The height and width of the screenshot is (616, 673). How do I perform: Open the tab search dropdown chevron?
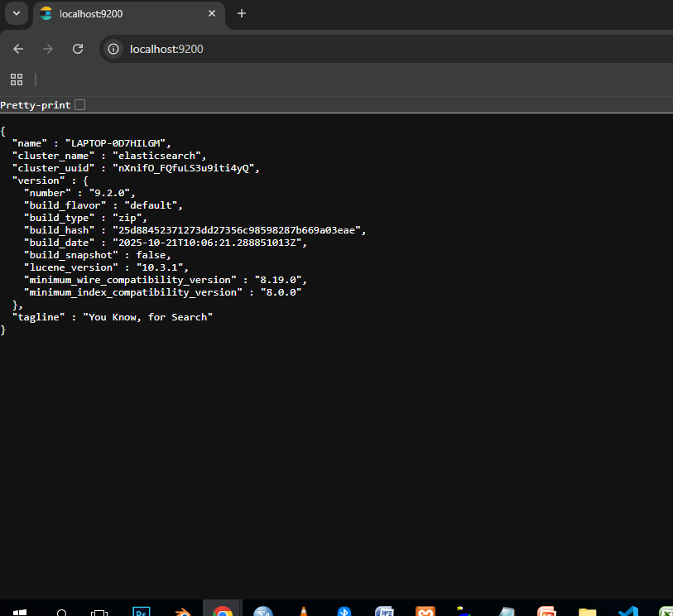click(17, 13)
